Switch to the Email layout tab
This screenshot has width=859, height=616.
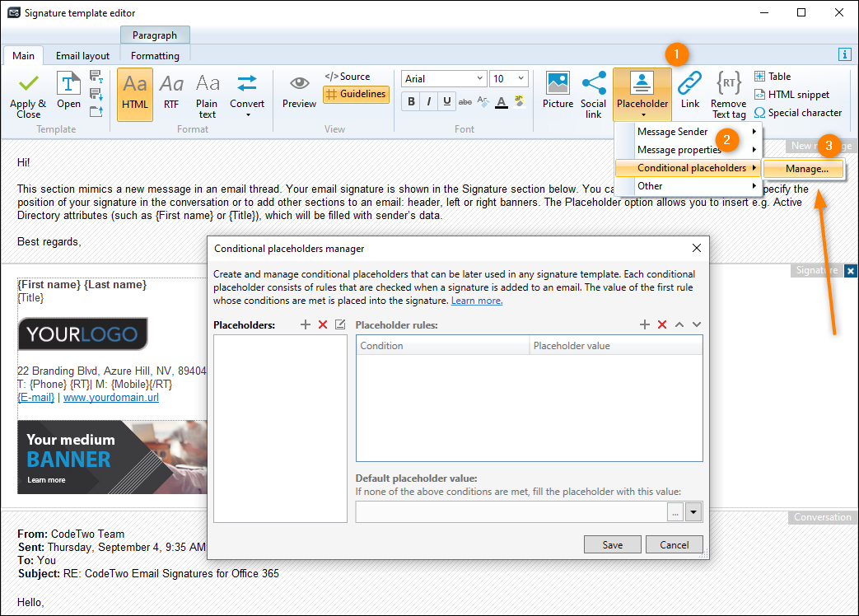pyautogui.click(x=82, y=56)
